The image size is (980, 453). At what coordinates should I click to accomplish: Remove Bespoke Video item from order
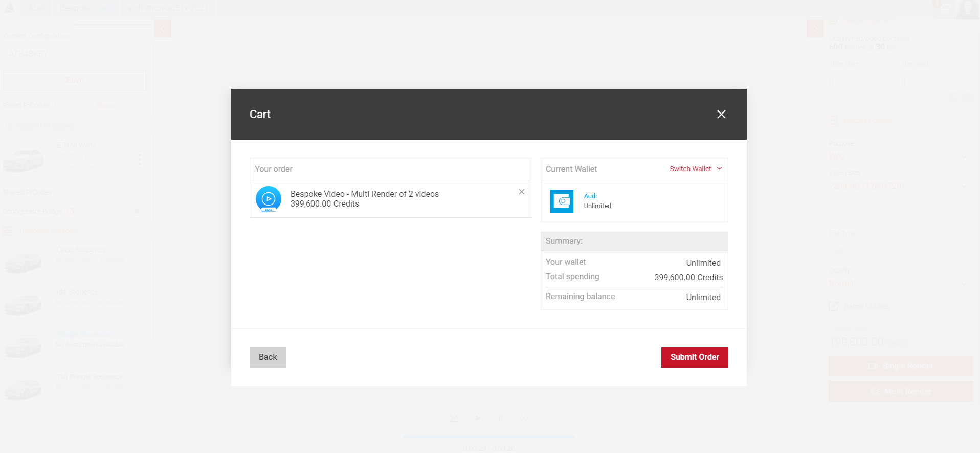point(522,192)
